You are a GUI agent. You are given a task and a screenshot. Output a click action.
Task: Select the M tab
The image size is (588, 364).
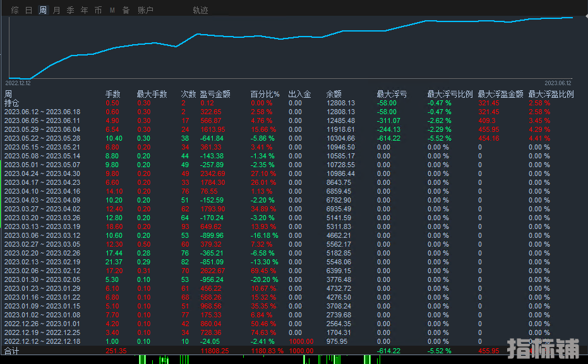112,10
